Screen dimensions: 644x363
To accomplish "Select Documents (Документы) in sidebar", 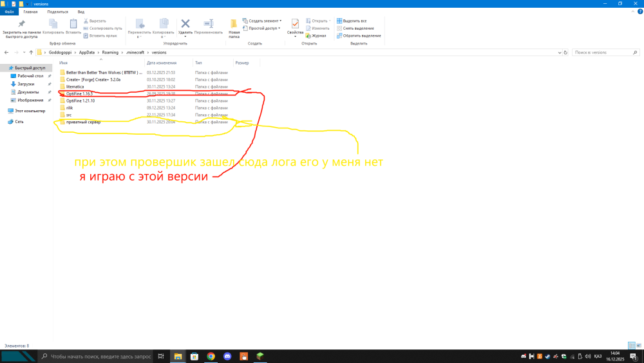I will [x=28, y=92].
